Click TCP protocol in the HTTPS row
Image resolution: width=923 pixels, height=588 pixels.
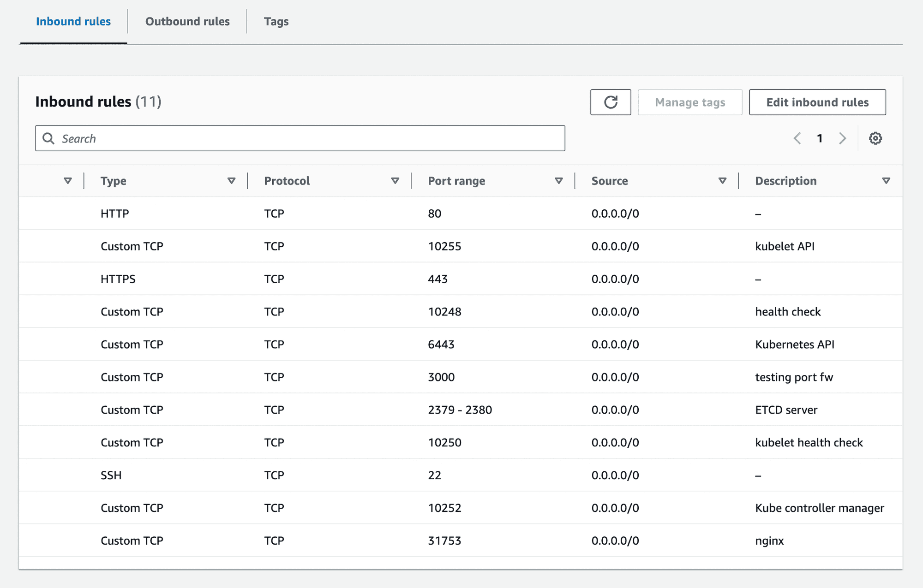click(274, 279)
